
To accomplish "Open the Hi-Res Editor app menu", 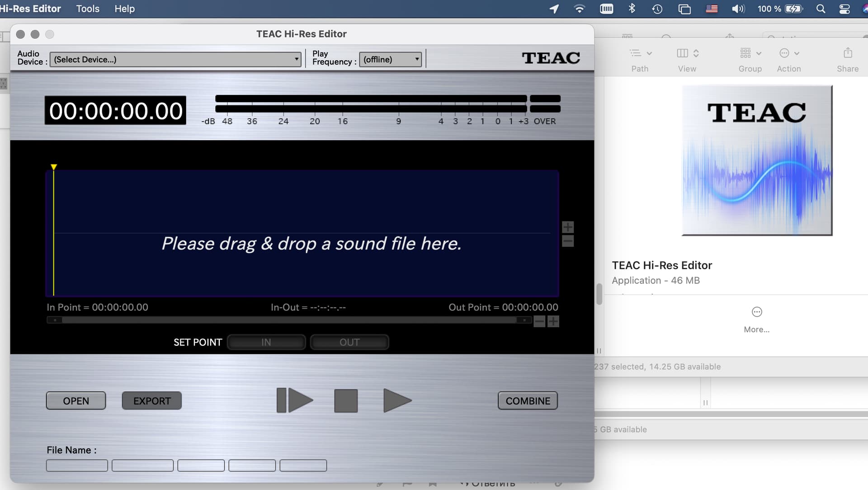I will [30, 9].
